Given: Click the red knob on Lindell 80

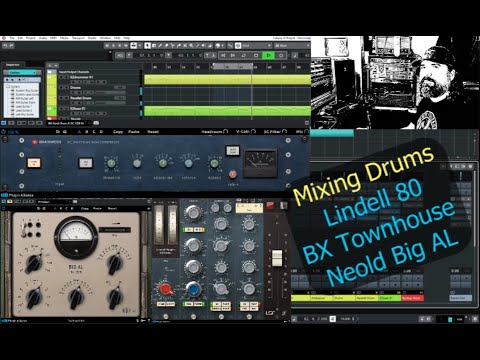Looking at the screenshot, I should click(166, 289).
